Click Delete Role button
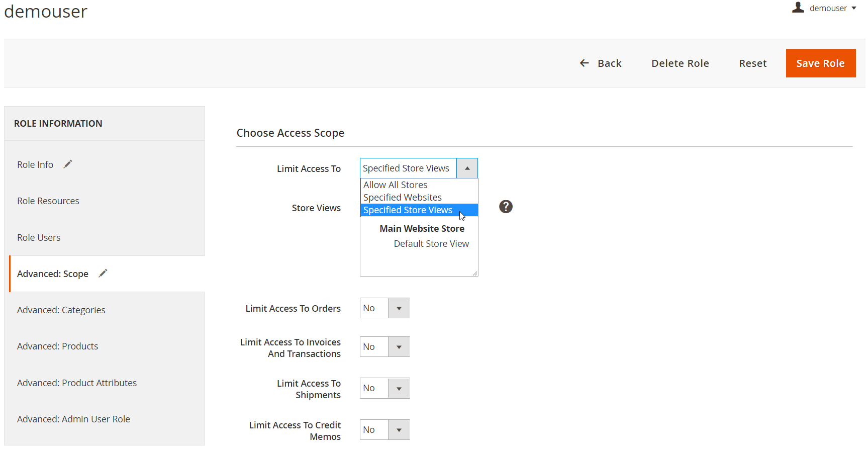 click(680, 63)
